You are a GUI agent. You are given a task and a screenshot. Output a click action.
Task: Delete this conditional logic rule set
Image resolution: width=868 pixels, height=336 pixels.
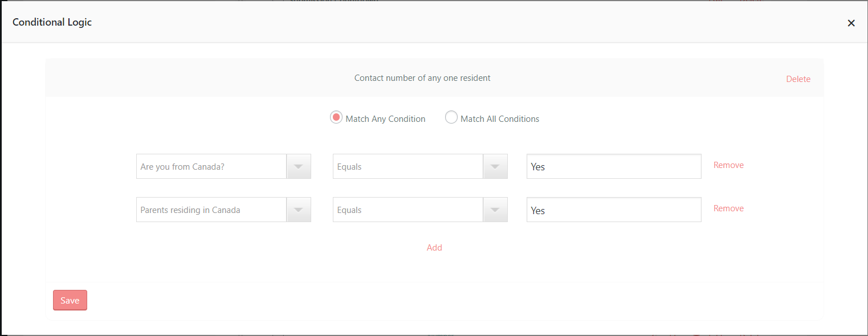[x=798, y=79]
